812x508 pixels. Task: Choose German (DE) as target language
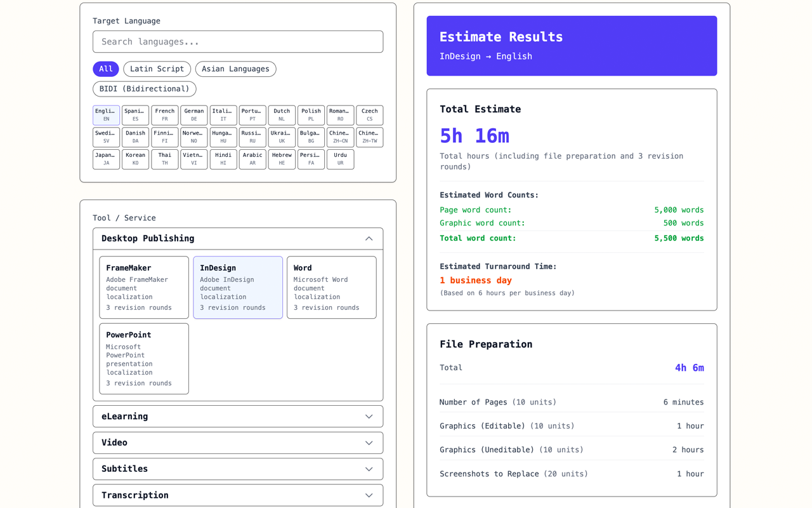[x=194, y=115]
